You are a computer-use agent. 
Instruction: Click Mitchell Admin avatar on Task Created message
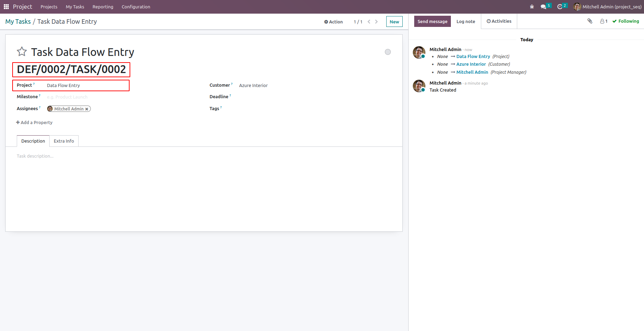coord(419,86)
